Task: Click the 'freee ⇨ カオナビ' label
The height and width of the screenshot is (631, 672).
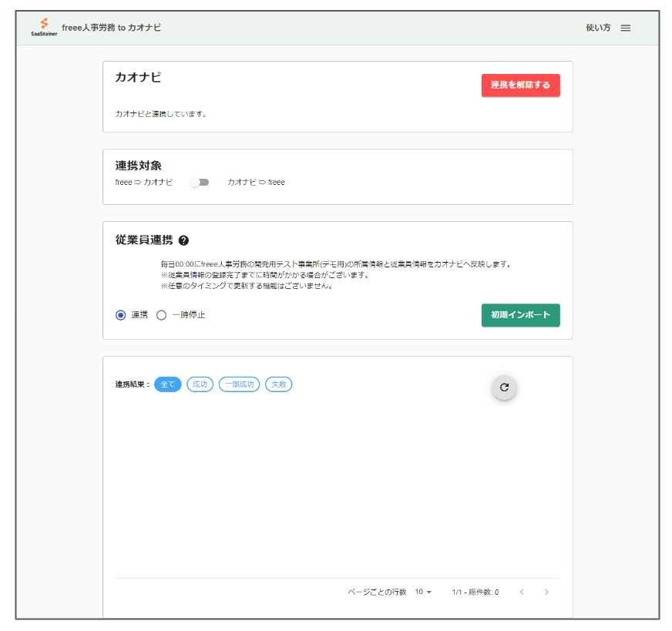Action: click(x=144, y=183)
